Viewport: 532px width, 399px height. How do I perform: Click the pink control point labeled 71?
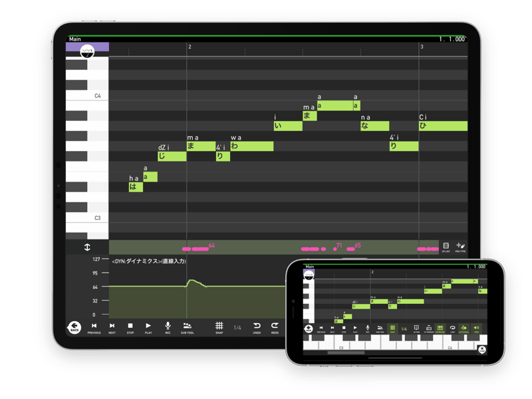point(335,249)
